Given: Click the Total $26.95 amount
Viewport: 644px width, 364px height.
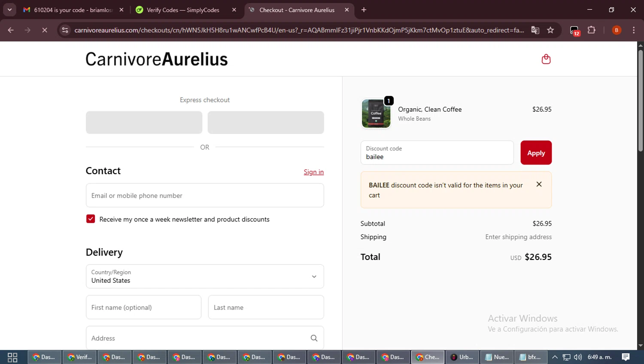Looking at the screenshot, I should point(538,257).
